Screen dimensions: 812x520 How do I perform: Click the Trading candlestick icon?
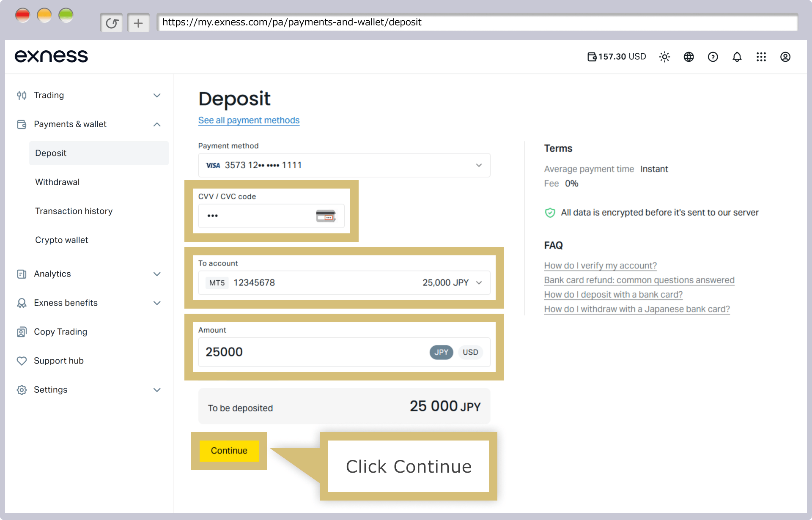click(x=22, y=95)
